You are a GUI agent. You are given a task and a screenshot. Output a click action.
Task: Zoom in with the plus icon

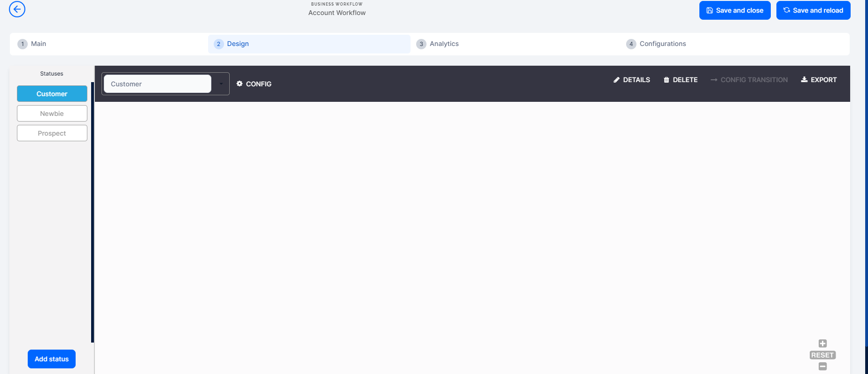(x=822, y=343)
